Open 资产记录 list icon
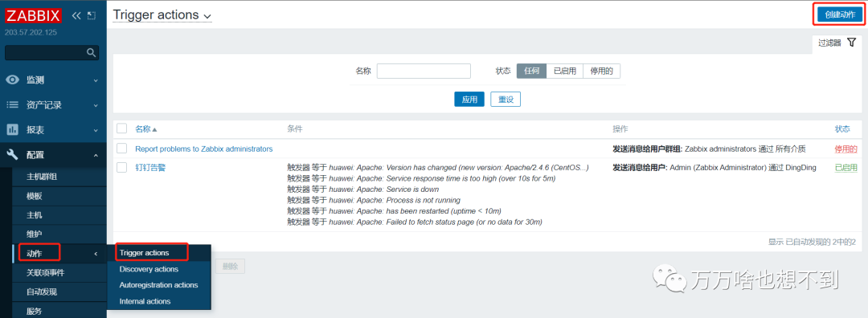The image size is (868, 318). click(x=12, y=105)
